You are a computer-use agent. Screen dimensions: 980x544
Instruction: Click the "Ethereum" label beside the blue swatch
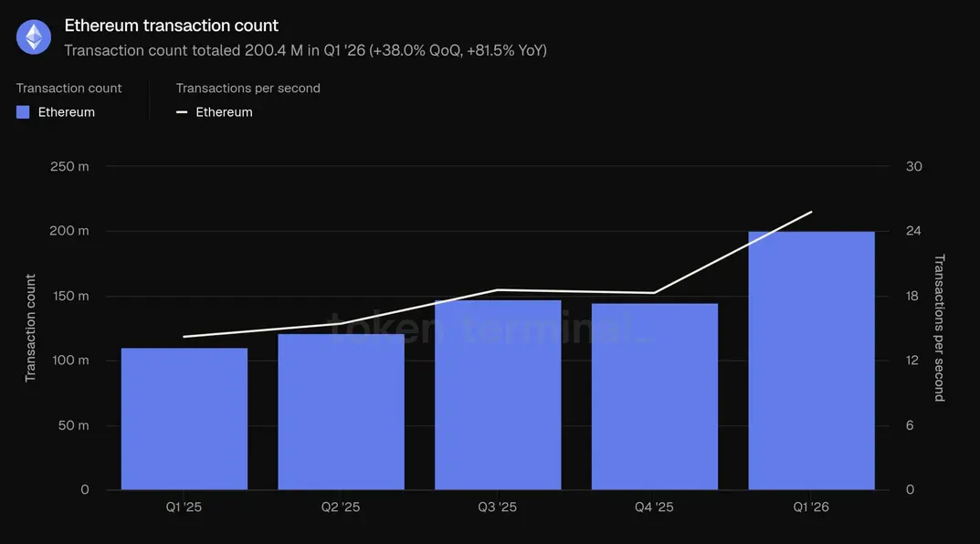[67, 112]
